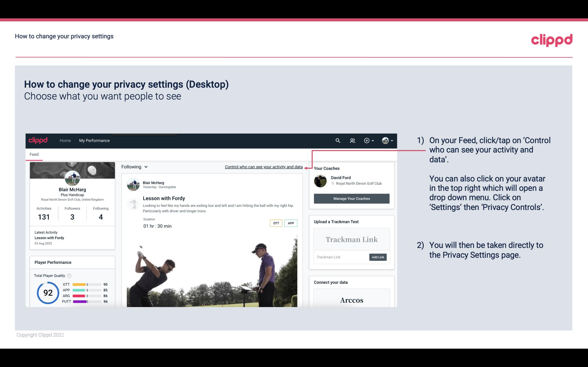
Task: Click the user avatar icon top right
Action: pyautogui.click(x=385, y=140)
